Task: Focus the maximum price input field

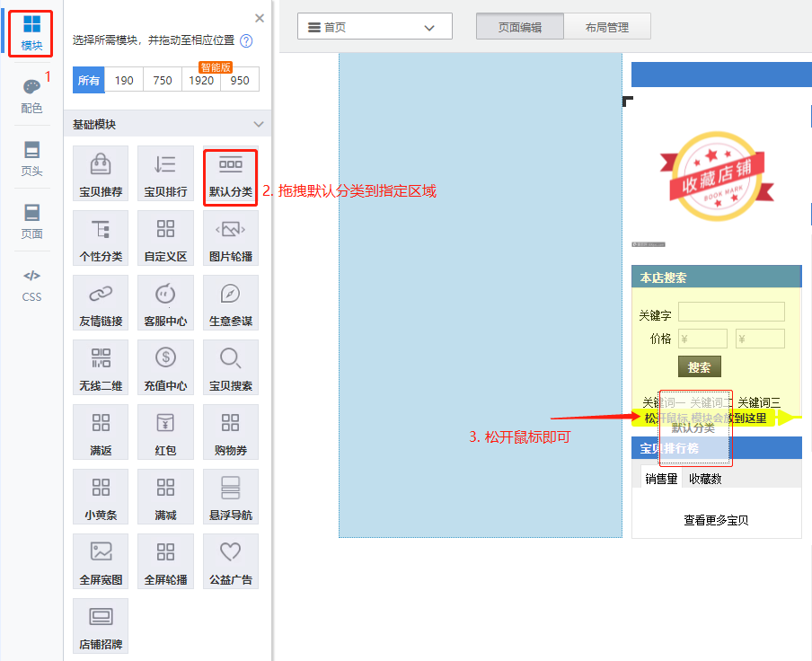Action: [x=760, y=339]
